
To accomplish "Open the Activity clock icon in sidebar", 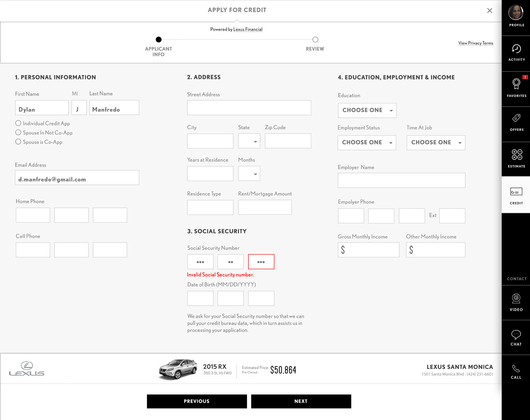I will (516, 49).
